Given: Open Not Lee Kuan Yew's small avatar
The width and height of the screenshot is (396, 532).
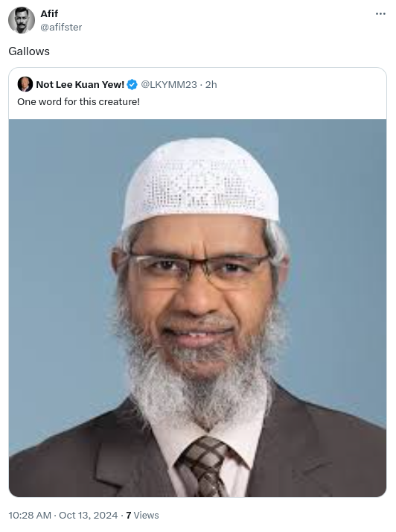Looking at the screenshot, I should (x=25, y=84).
